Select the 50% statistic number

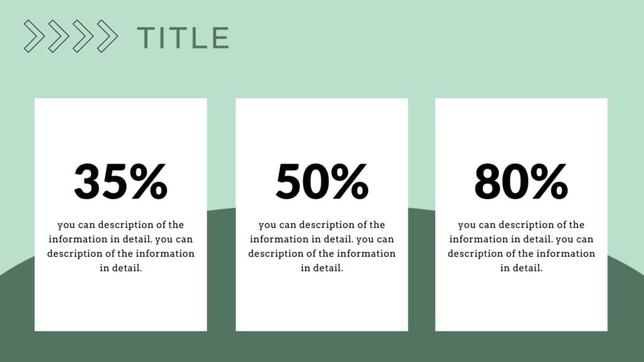(322, 182)
